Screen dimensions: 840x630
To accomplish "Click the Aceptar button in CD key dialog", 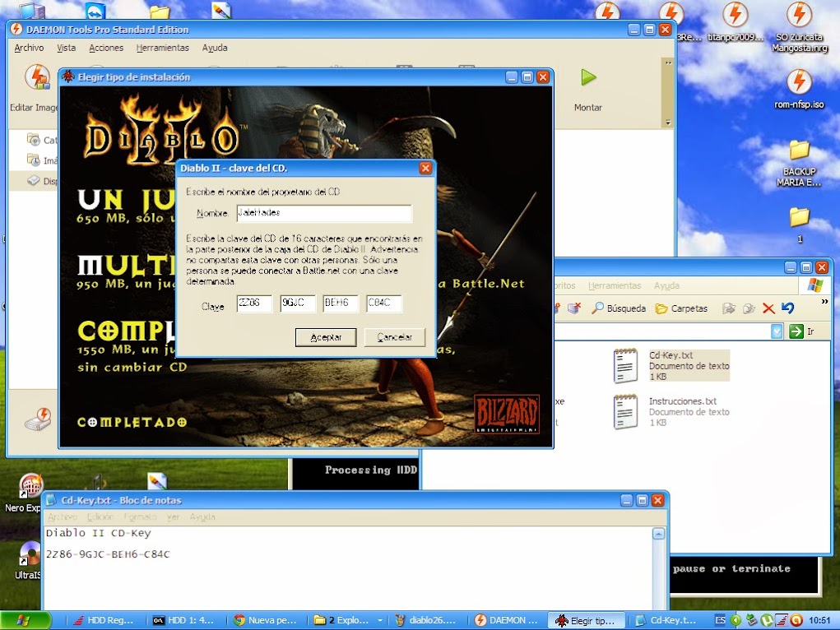I will click(326, 337).
